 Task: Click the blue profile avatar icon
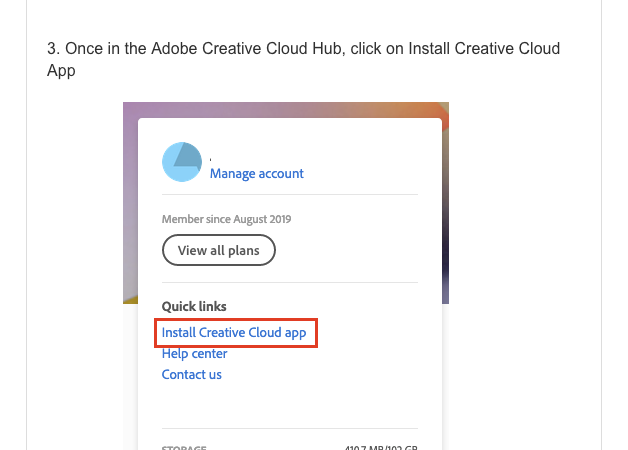tap(182, 162)
